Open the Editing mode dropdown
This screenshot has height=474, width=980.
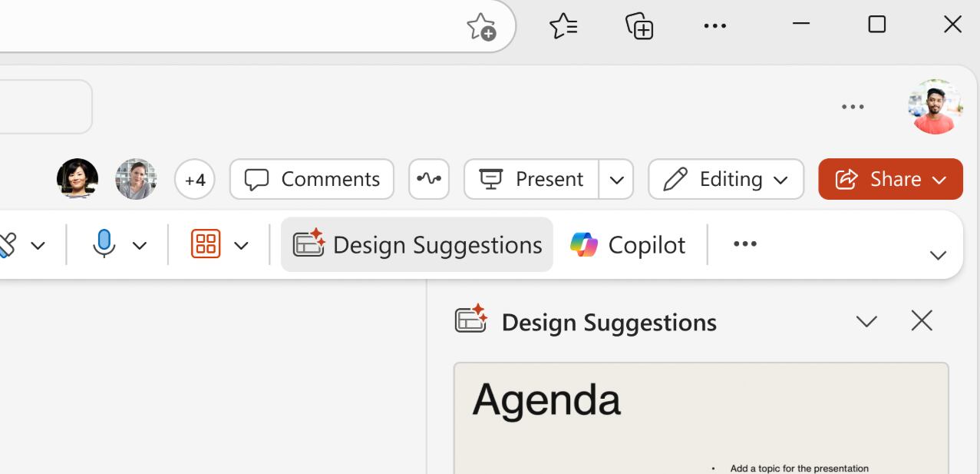point(780,179)
